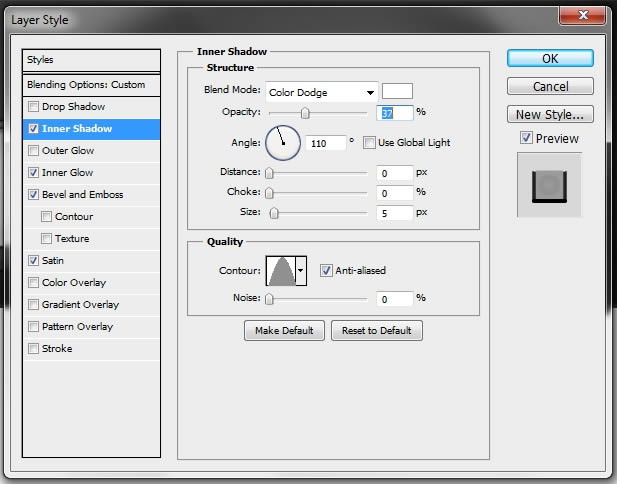This screenshot has width=617, height=484.
Task: Click the Distance value field
Action: click(x=395, y=173)
